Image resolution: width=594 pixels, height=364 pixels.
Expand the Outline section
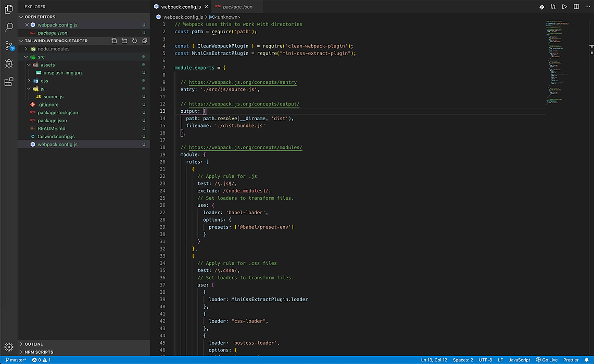(x=34, y=344)
